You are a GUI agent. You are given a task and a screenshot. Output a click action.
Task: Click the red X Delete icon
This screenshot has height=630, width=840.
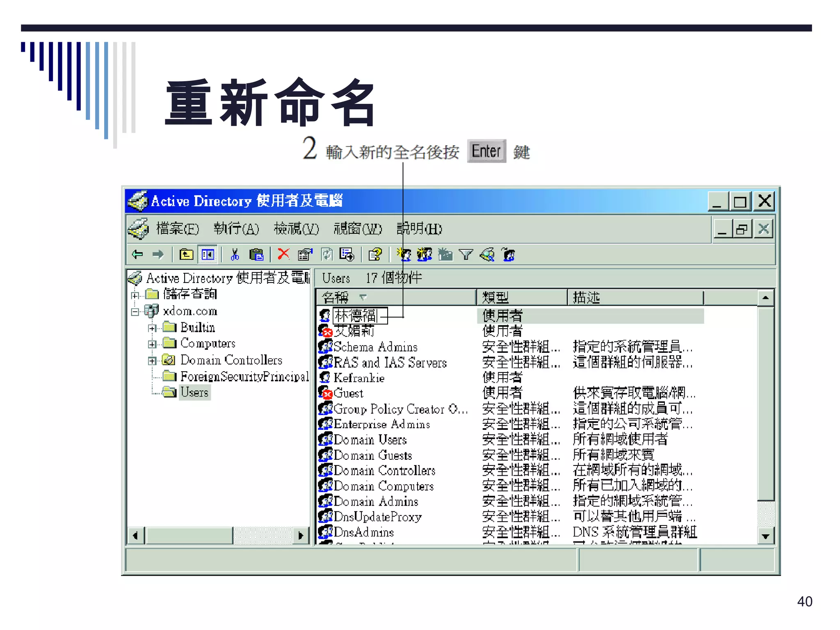pos(283,254)
